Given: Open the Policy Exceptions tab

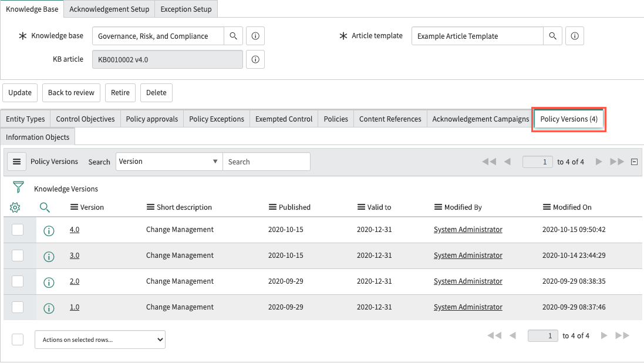Looking at the screenshot, I should point(217,119).
